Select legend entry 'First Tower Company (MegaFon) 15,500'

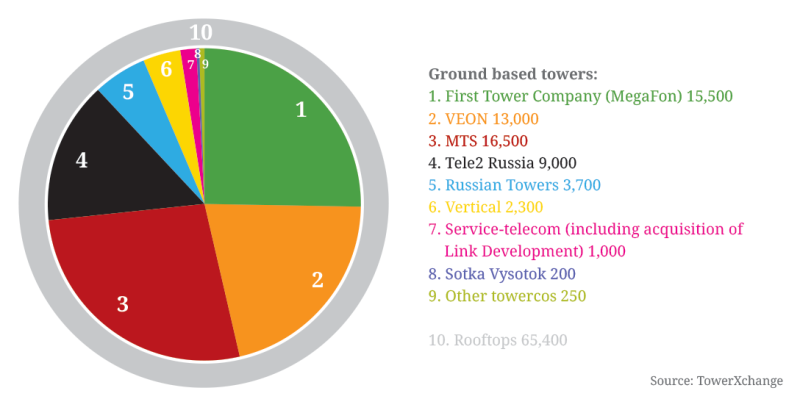click(x=581, y=96)
